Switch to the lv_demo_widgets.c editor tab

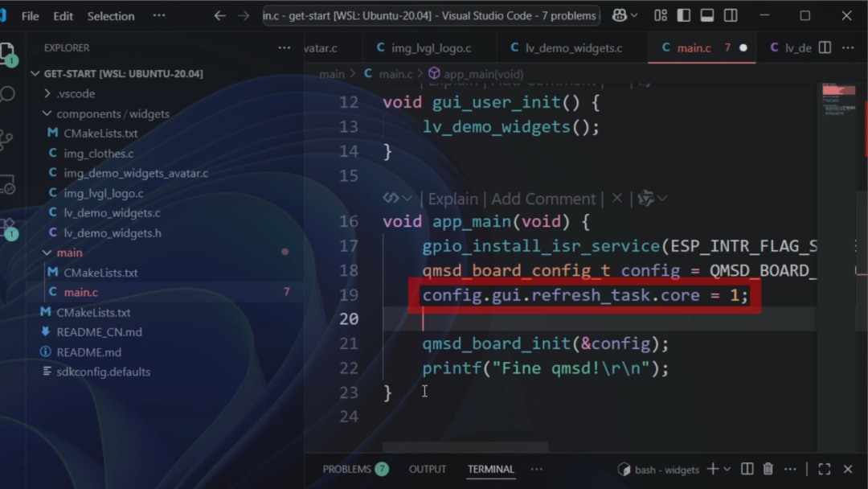[573, 48]
